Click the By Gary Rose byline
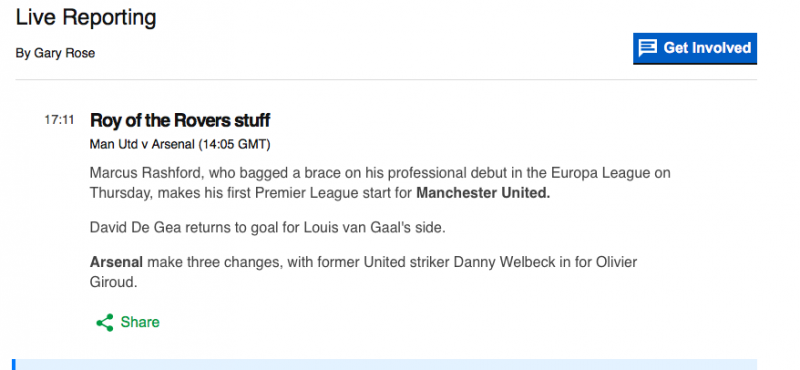The width and height of the screenshot is (800, 370). point(55,53)
